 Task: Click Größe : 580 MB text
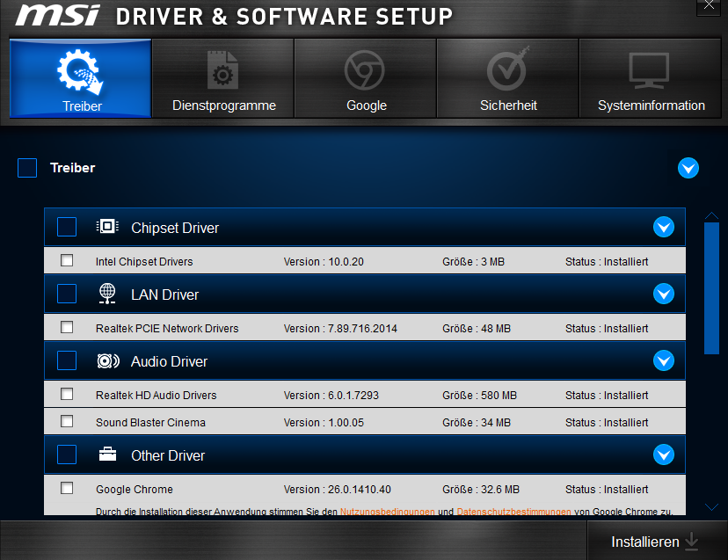(479, 395)
